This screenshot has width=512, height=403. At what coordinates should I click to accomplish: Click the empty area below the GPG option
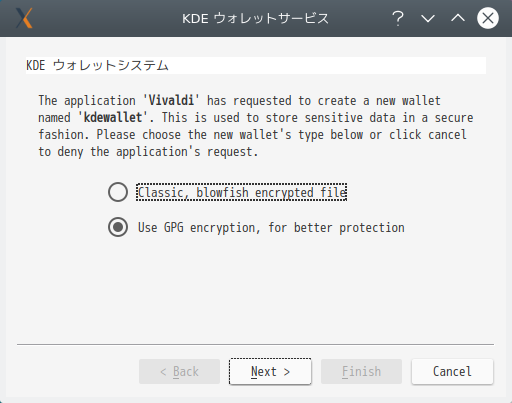tap(255, 290)
